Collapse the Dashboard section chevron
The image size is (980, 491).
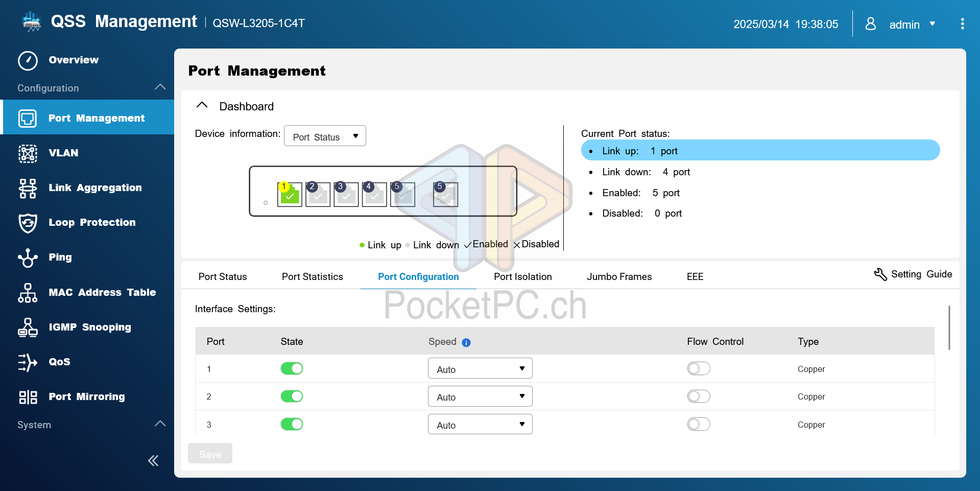click(202, 105)
